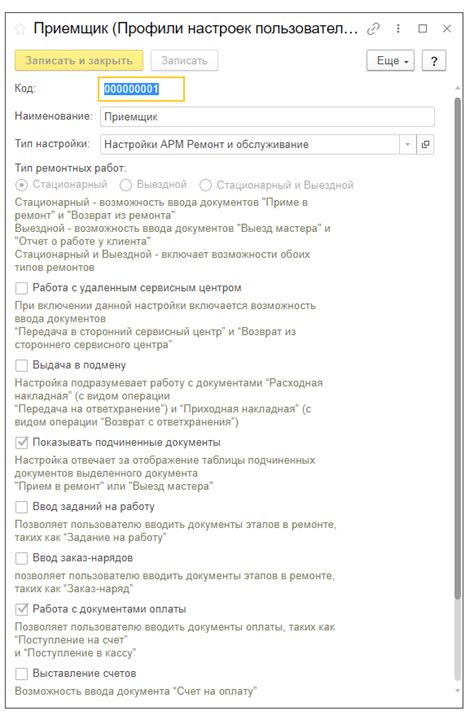Check the Выставление счетов option
Viewport: 474px width, 711px height.
click(x=21, y=674)
